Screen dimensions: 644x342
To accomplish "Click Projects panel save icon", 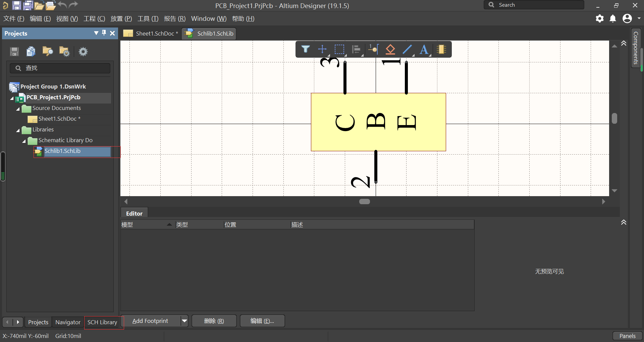I will pyautogui.click(x=14, y=51).
